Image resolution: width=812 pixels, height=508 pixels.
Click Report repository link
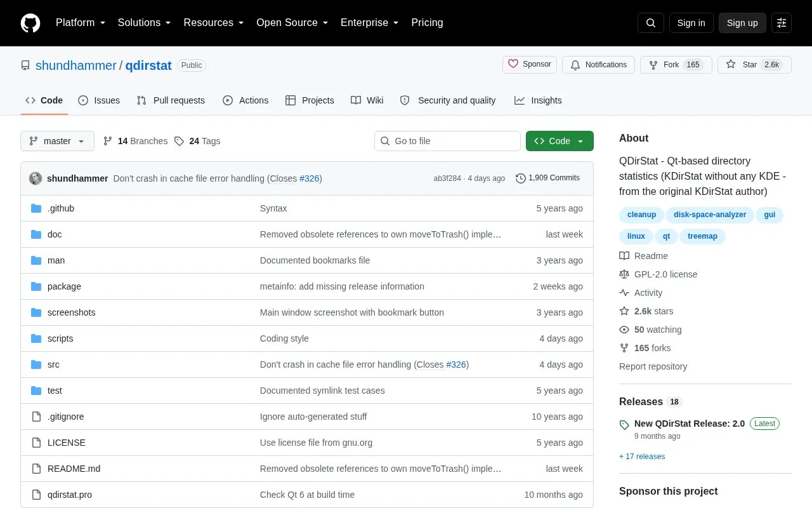coord(653,366)
